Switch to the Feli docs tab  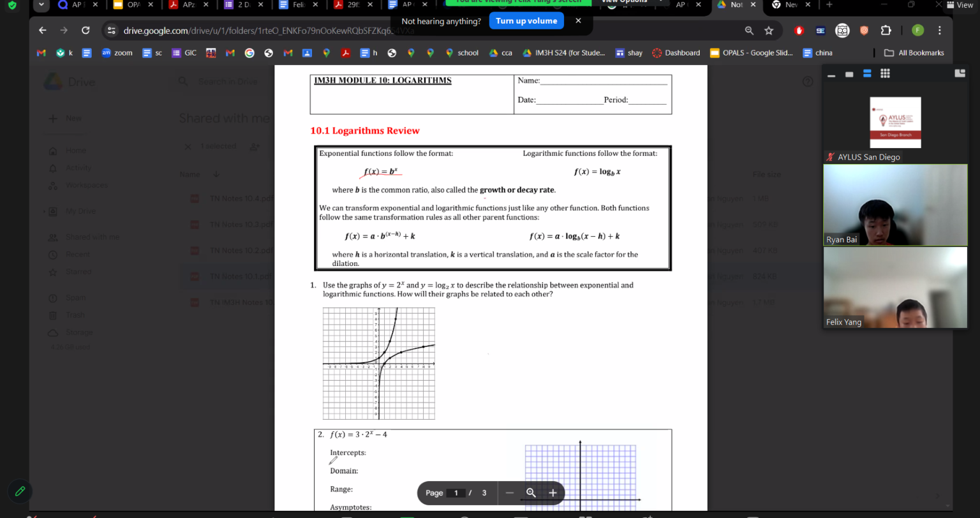(x=299, y=4)
